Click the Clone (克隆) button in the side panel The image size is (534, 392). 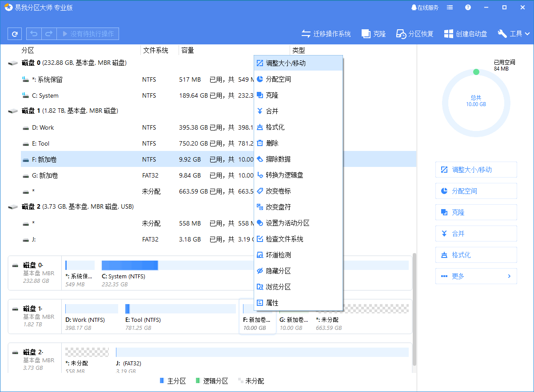(x=476, y=212)
